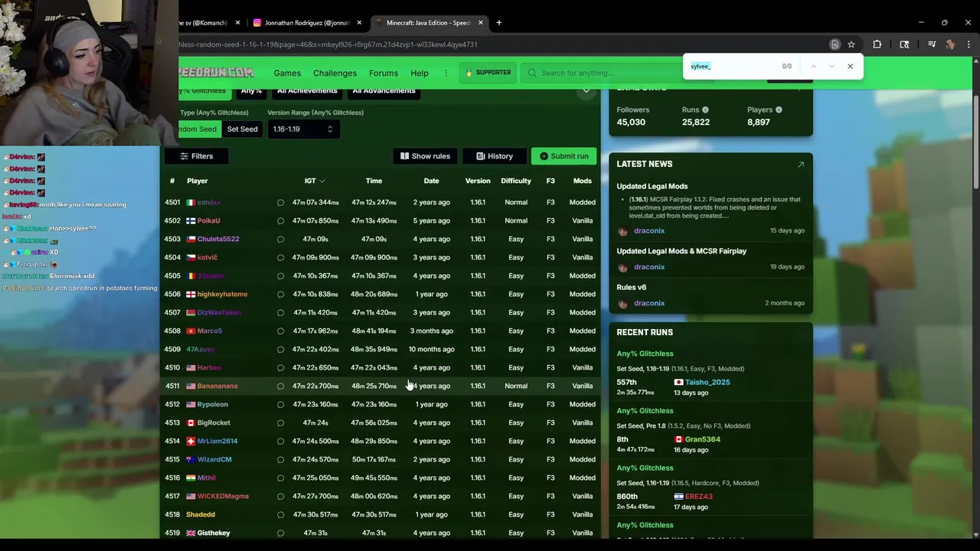
Task: Click the find-in-page lens icon in address bar
Action: (x=835, y=44)
